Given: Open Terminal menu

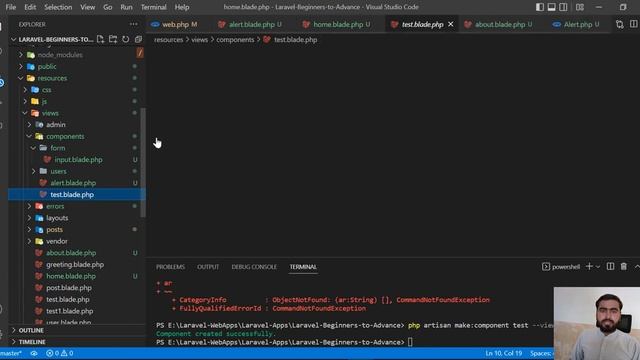Looking at the screenshot, I should point(153,7).
